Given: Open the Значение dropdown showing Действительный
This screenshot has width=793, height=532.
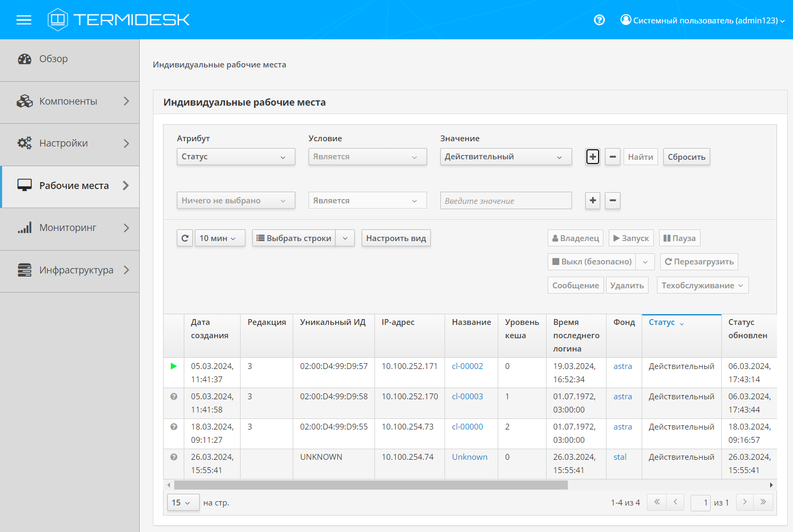Looking at the screenshot, I should pos(505,157).
